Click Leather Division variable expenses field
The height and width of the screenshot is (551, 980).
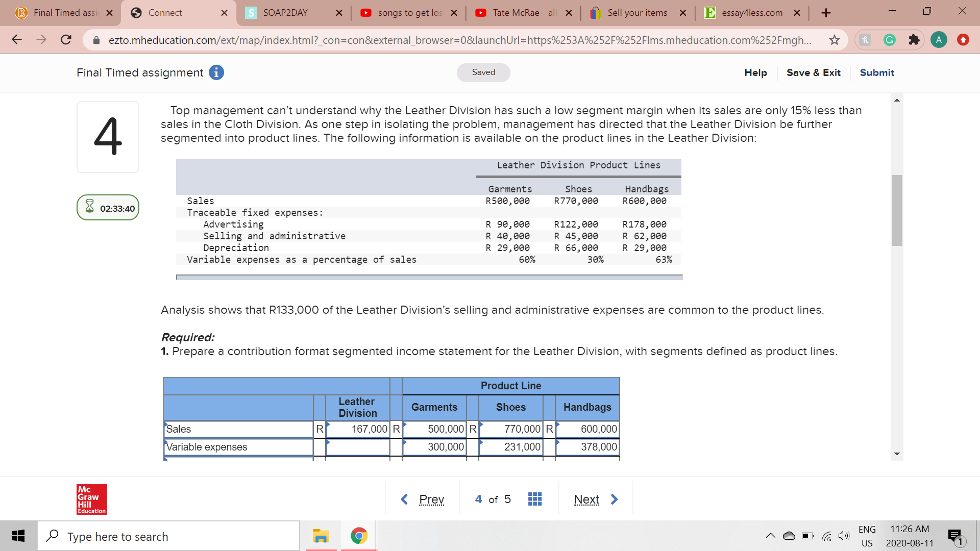pyautogui.click(x=358, y=447)
